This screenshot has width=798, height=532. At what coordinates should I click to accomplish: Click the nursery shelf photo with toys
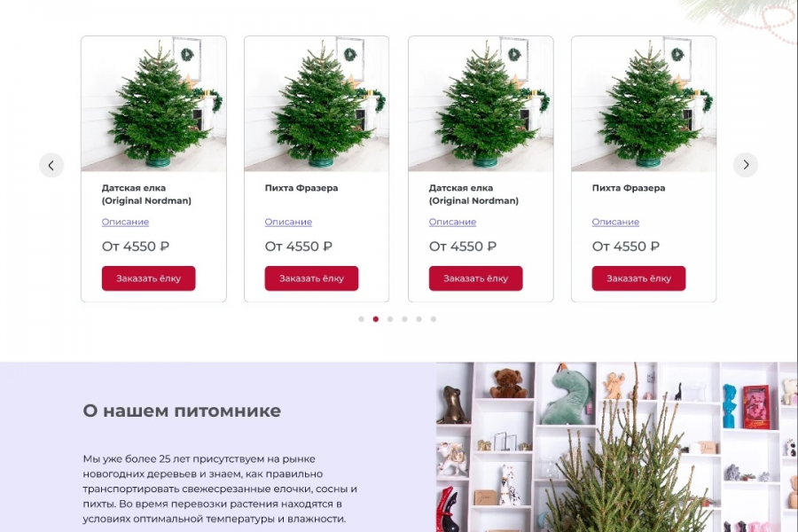617,447
